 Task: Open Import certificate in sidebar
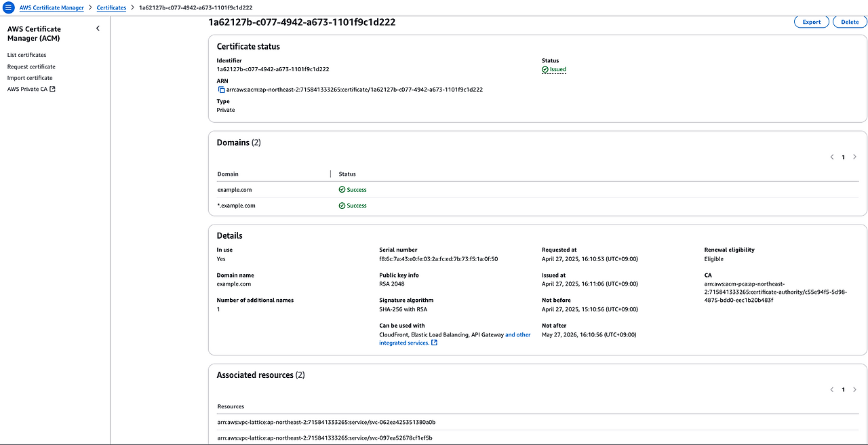(x=30, y=78)
